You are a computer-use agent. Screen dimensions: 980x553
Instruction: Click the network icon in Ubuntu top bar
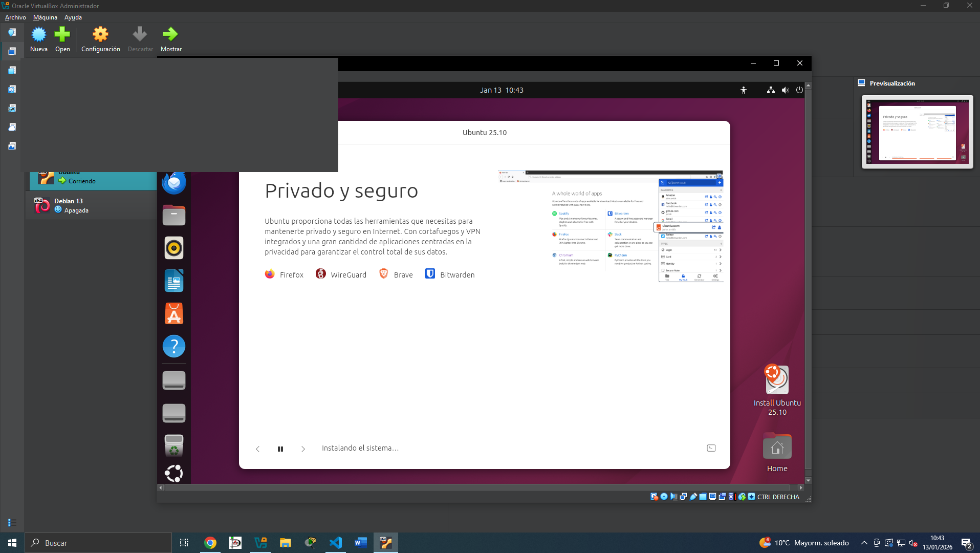click(771, 90)
